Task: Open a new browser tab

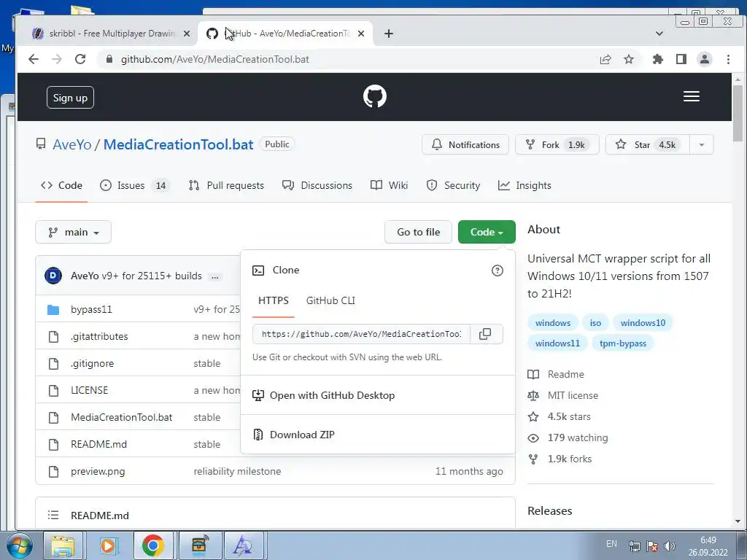Action: tap(389, 34)
